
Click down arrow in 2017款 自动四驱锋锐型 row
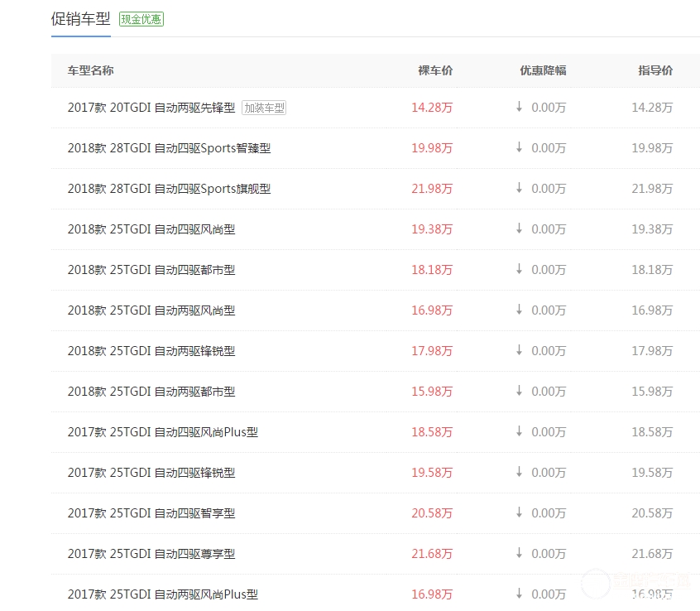(519, 472)
